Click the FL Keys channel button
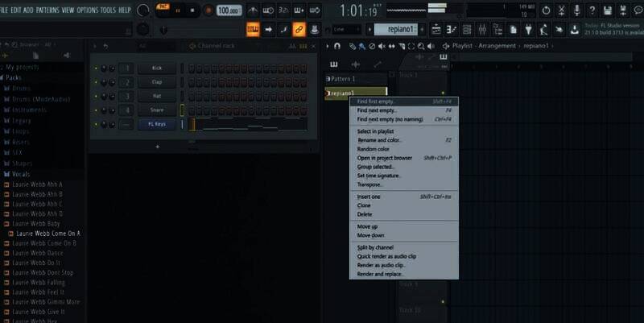 (156, 124)
